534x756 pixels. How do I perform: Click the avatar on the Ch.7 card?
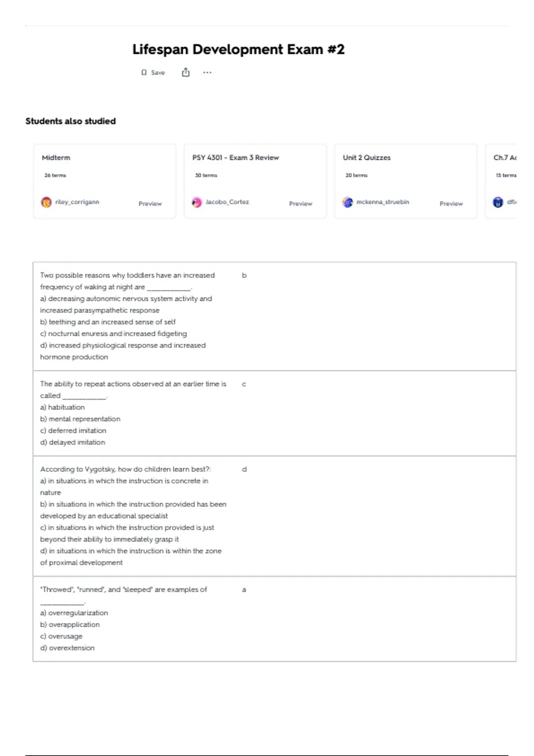[498, 202]
